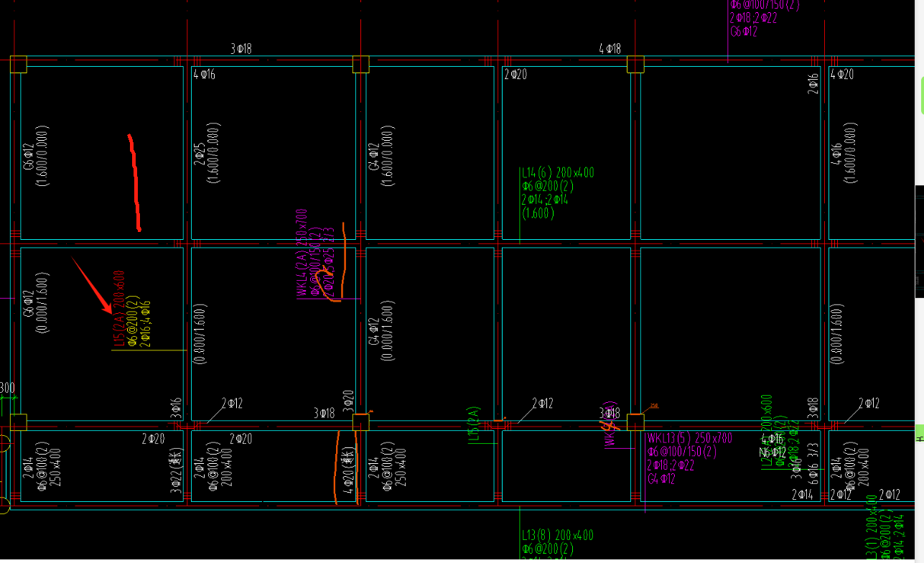The width and height of the screenshot is (924, 563).
Task: Select the rotated 2Φ25 rebar label
Action: [199, 153]
